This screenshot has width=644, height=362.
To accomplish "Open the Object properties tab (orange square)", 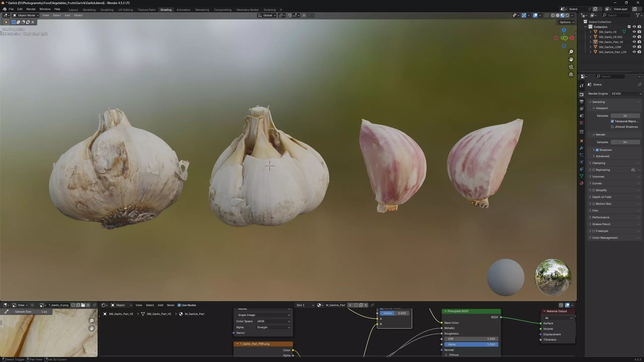I will tap(582, 141).
